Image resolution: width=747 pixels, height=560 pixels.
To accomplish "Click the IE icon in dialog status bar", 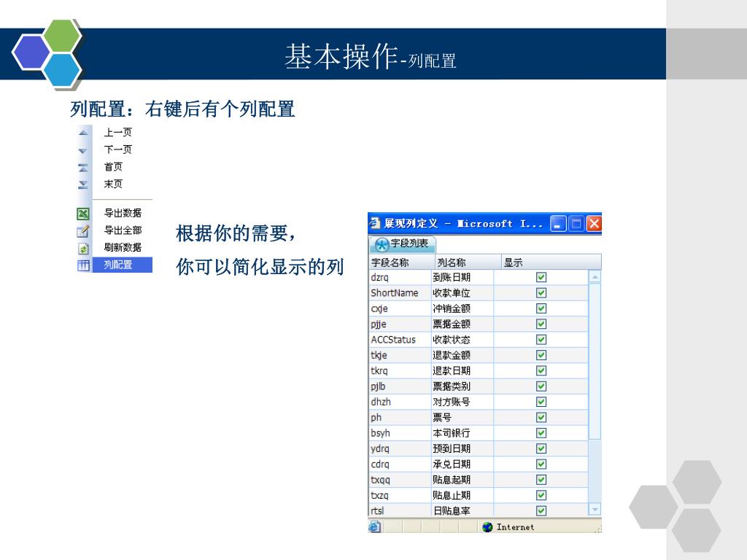I will (x=375, y=526).
